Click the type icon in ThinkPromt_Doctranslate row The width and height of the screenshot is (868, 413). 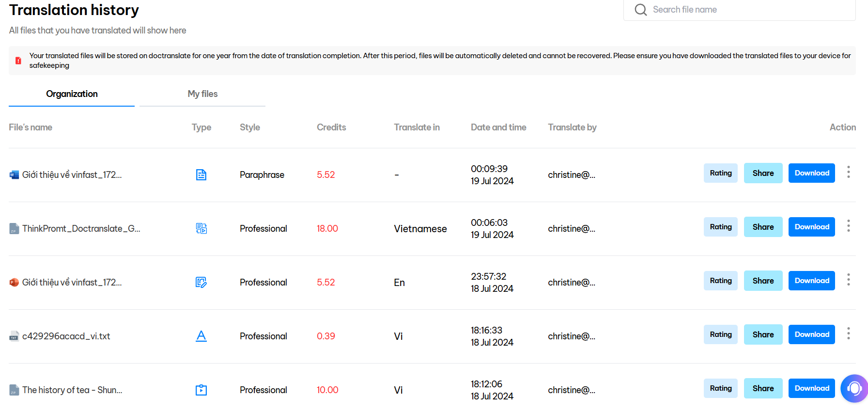coord(201,228)
